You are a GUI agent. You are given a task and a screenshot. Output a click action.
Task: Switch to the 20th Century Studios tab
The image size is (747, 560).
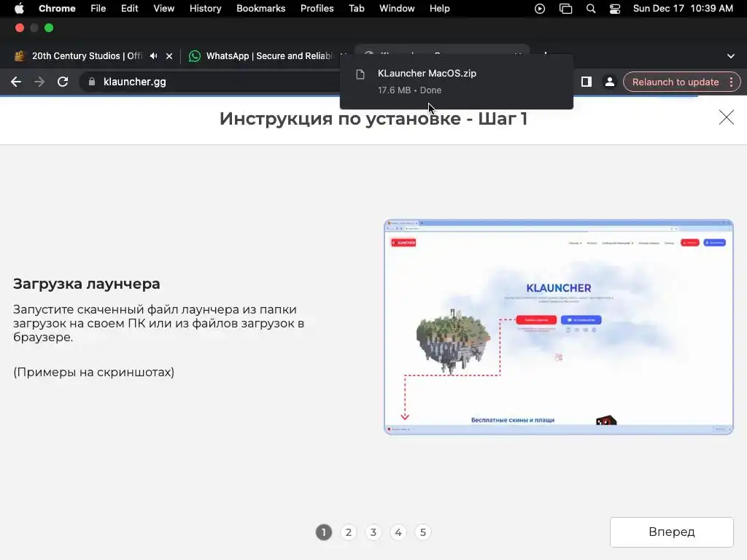coord(87,55)
